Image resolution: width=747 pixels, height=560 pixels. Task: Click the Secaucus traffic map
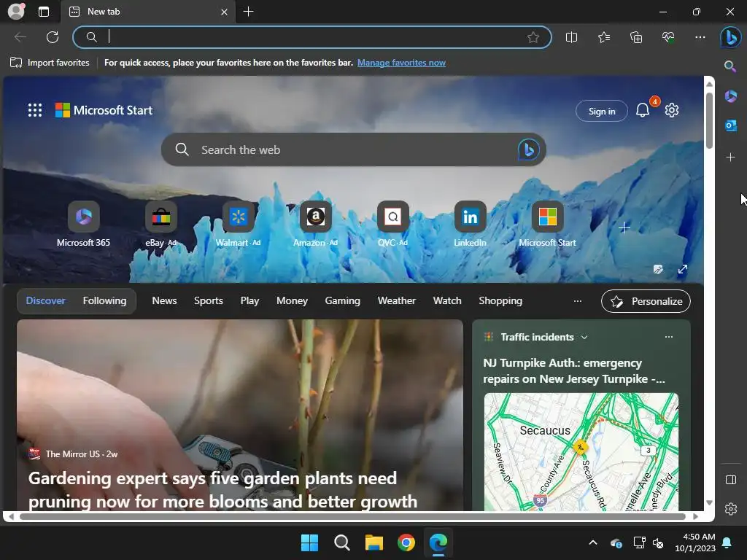pyautogui.click(x=581, y=451)
